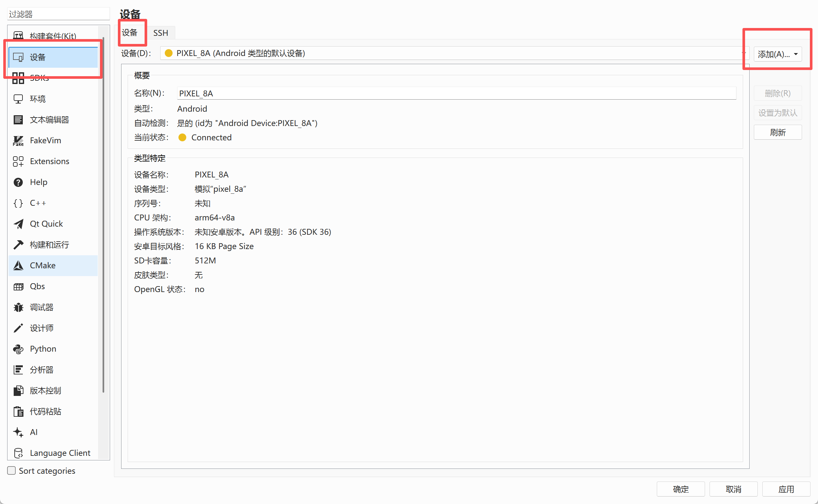Open the FakeVim settings category icon
Viewport: 818px width, 504px height.
click(x=18, y=141)
